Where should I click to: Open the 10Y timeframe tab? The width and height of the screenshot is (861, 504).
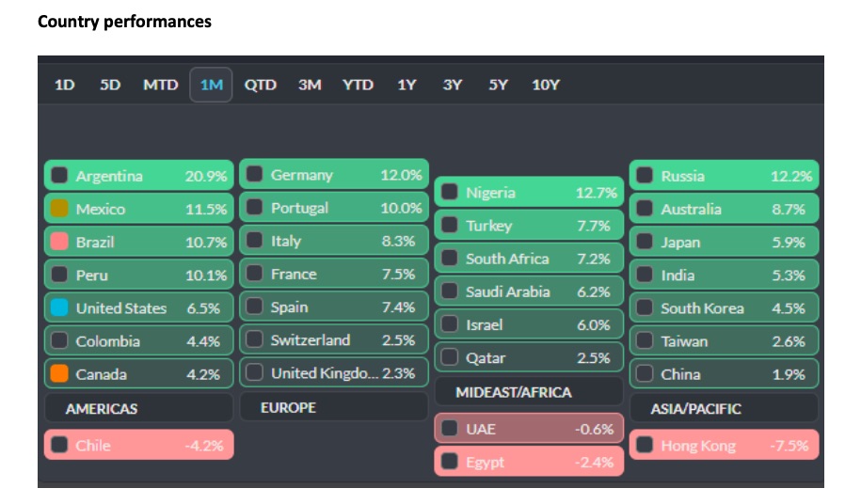click(x=545, y=85)
